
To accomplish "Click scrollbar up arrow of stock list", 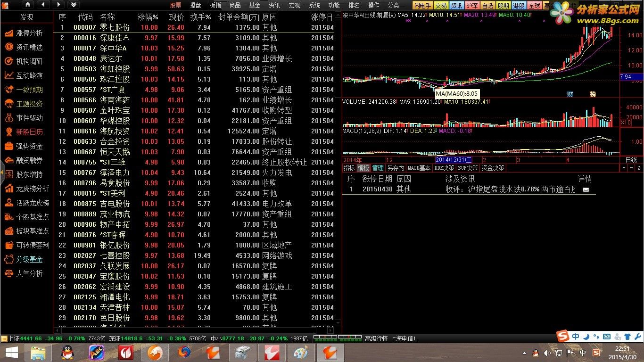I will (338, 15).
